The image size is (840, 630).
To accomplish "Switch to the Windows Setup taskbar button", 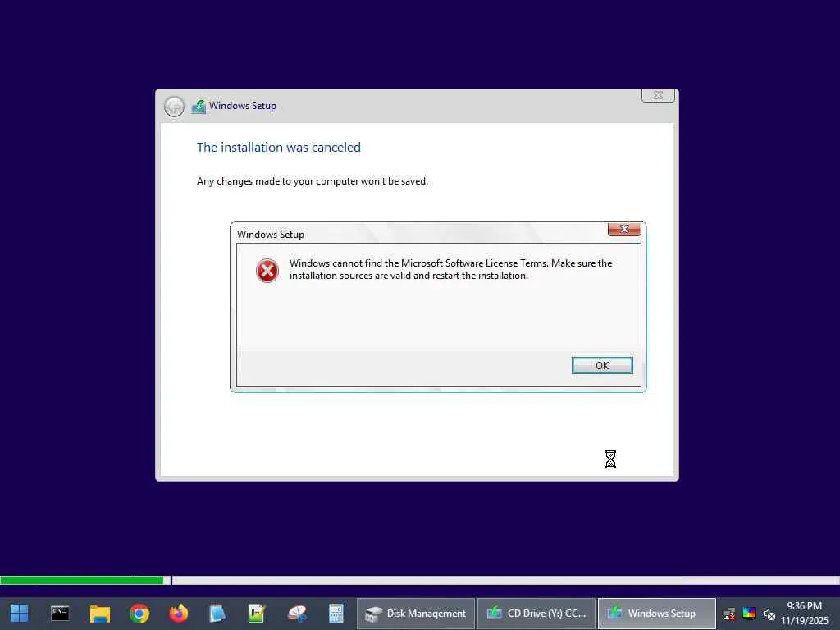I will (x=657, y=614).
